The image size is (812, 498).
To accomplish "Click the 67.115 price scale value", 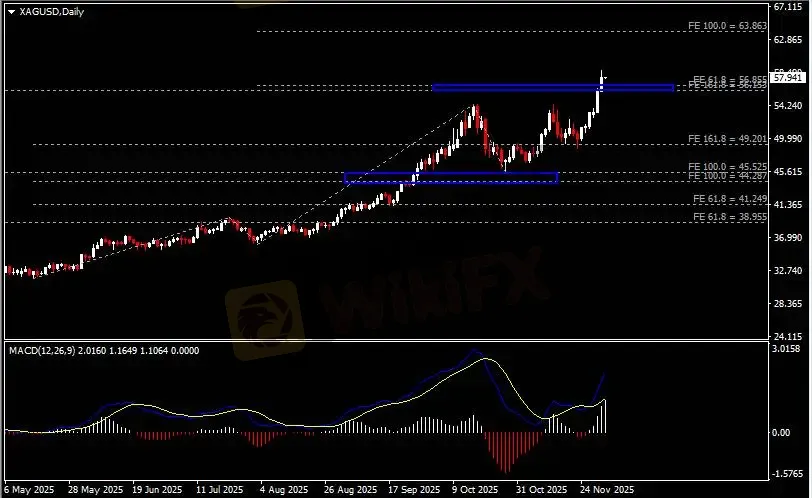I will pos(789,6).
